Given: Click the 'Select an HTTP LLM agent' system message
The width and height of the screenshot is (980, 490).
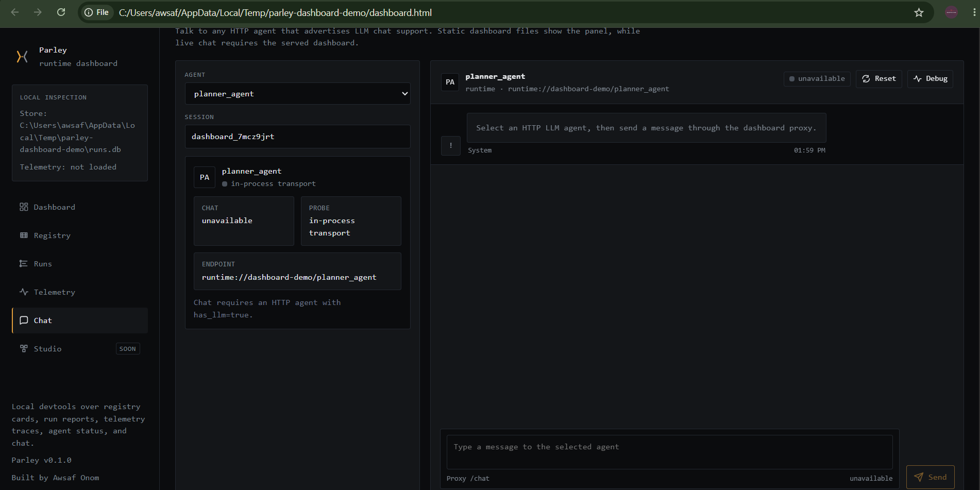Looking at the screenshot, I should pyautogui.click(x=646, y=128).
